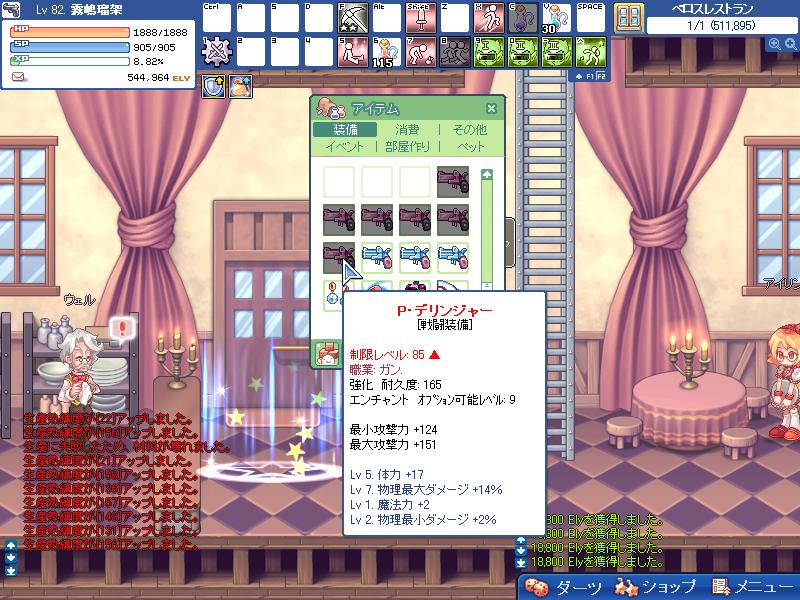Viewport: 800px width, 600px height.
Task: Use the pickaxe skill in the F hotkey slot
Action: coord(353,18)
